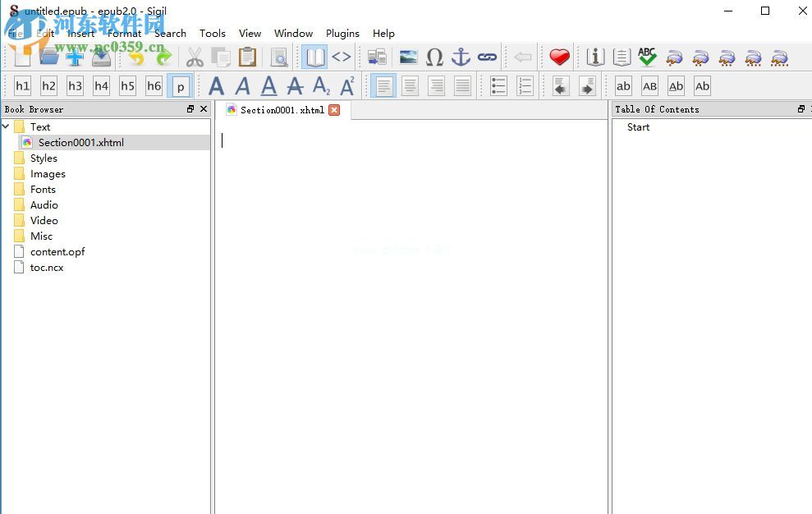Open the Styles folder in Book Browser
This screenshot has width=812, height=514.
pyautogui.click(x=44, y=158)
